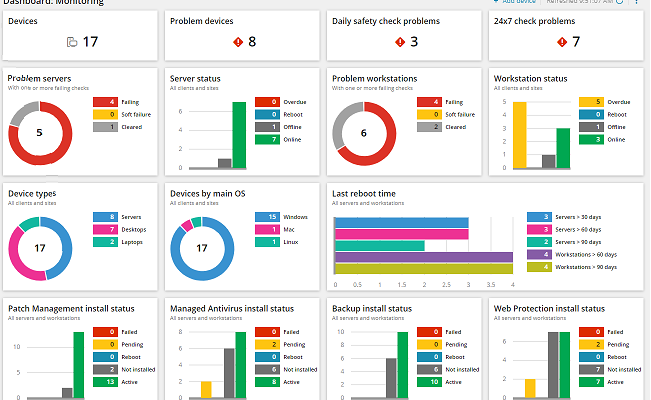Click the alert icon in Daily safety check problems
The width and height of the screenshot is (651, 400).
point(400,42)
